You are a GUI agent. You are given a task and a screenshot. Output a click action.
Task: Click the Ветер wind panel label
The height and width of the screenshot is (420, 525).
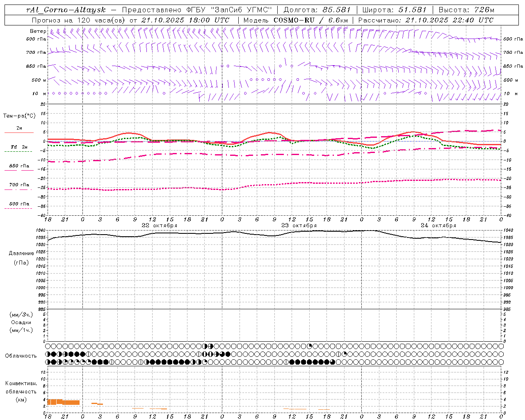point(38,31)
